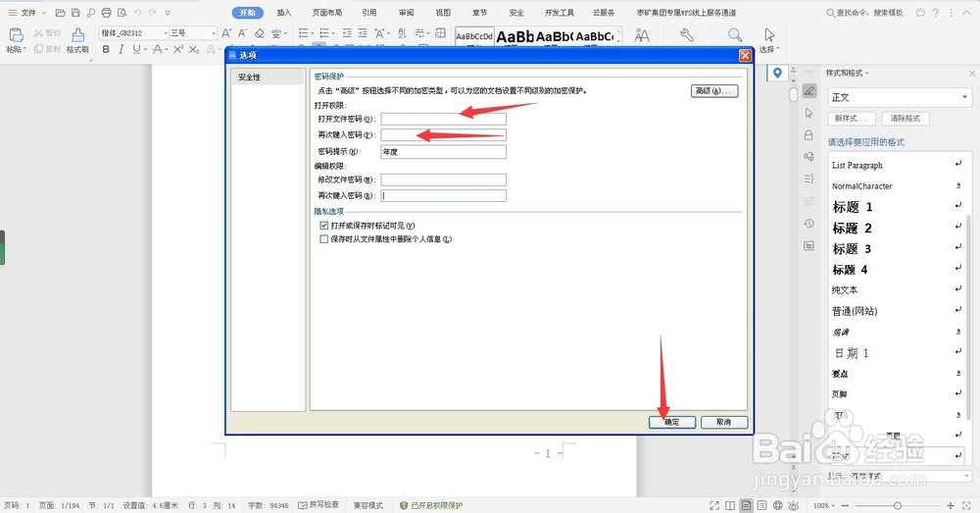Click 密码提示 input field containing 年度
Viewport: 980px width, 513px height.
click(x=443, y=151)
